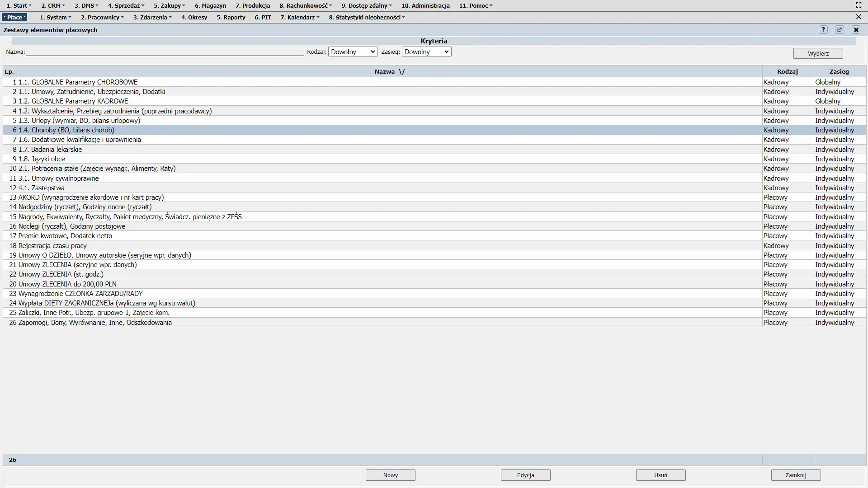Open the 5. Raporty menu item
868x488 pixels.
point(231,18)
